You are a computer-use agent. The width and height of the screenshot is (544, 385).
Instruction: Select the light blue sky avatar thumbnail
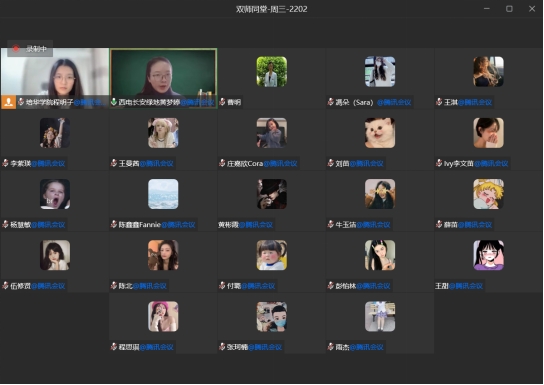coord(163,194)
